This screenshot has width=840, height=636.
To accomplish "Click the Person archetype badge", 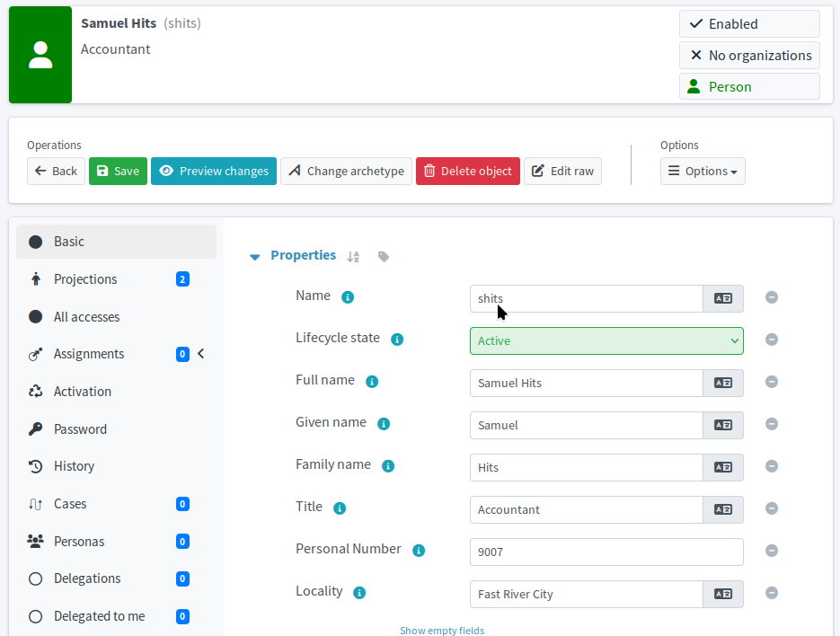I will tap(749, 87).
